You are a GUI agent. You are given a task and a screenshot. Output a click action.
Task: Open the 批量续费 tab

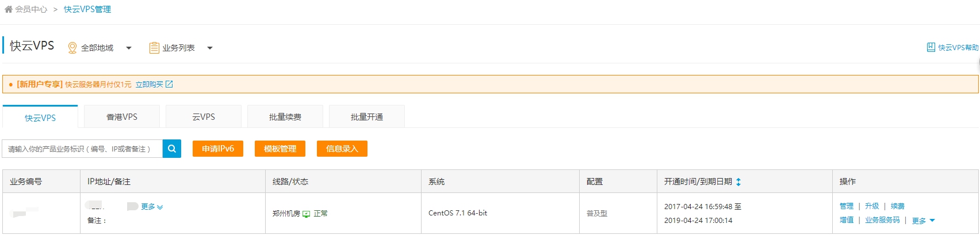tap(285, 117)
